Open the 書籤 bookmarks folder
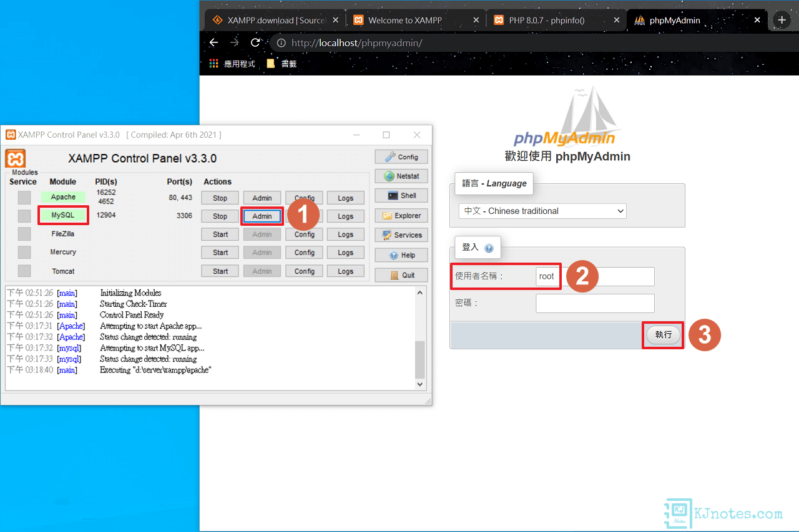The width and height of the screenshot is (799, 532). click(282, 64)
